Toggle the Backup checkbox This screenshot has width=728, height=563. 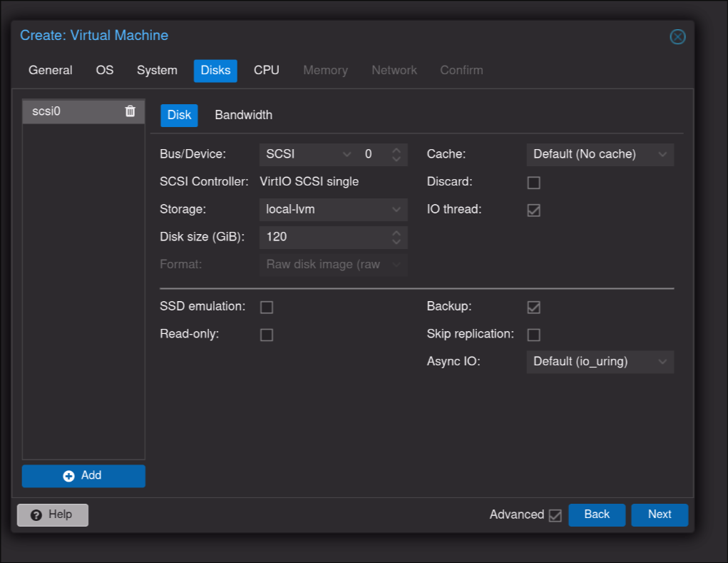(x=533, y=308)
